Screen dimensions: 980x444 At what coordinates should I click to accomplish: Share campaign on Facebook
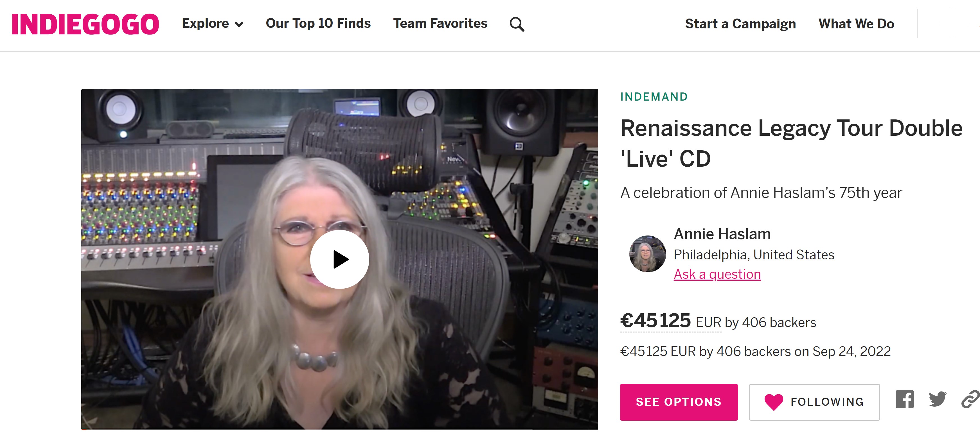point(904,399)
